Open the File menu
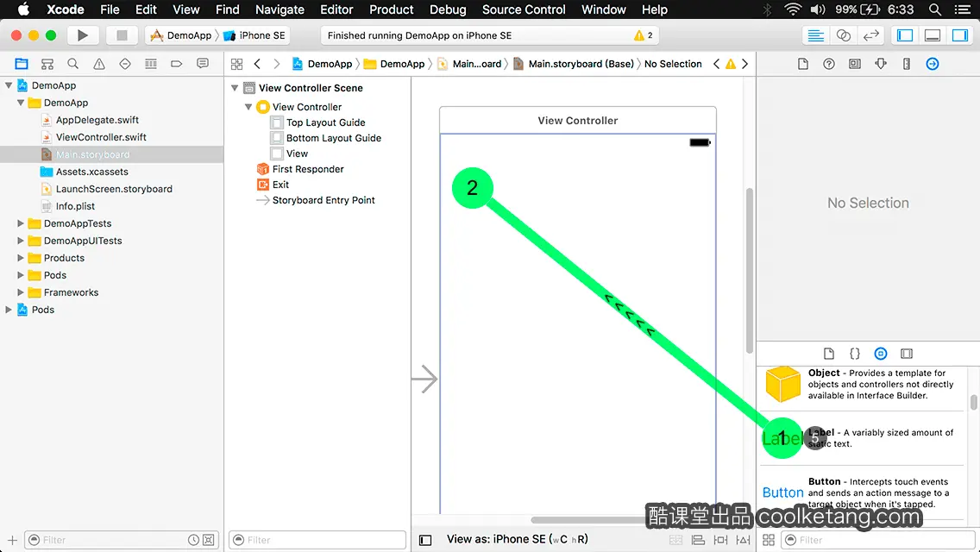 pyautogui.click(x=110, y=9)
